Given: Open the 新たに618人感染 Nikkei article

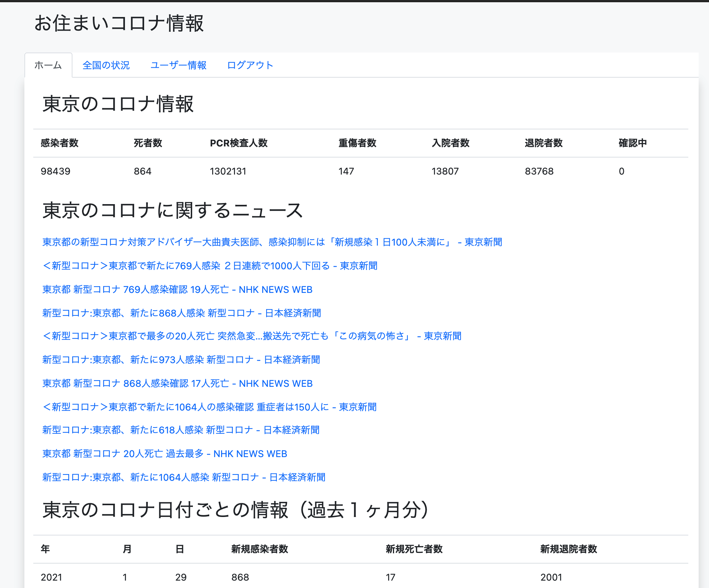Looking at the screenshot, I should click(x=181, y=430).
